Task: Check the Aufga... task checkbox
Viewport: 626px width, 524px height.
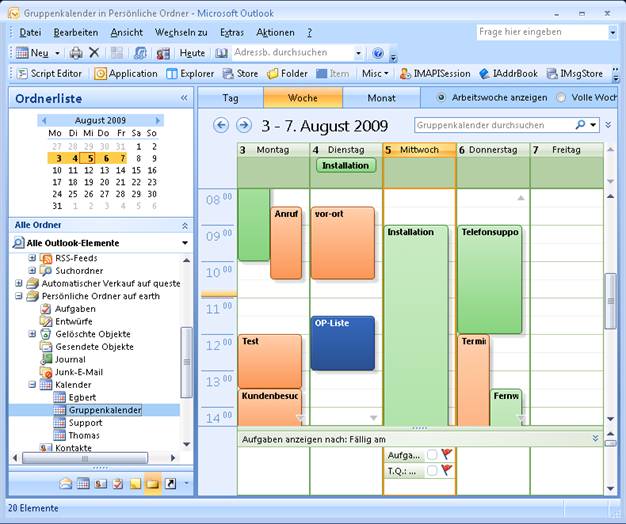Action: point(432,455)
